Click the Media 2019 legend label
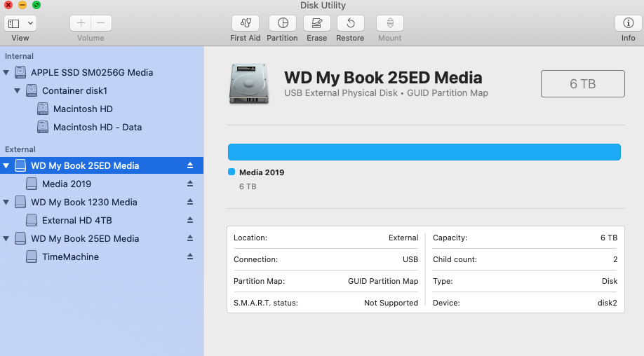644x356 pixels. pos(262,172)
